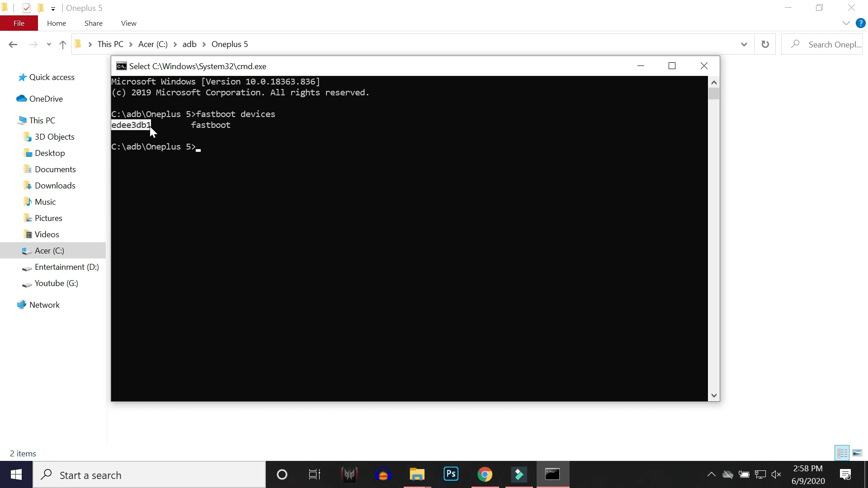Open the View ribbon tab
868x488 pixels.
(x=129, y=23)
